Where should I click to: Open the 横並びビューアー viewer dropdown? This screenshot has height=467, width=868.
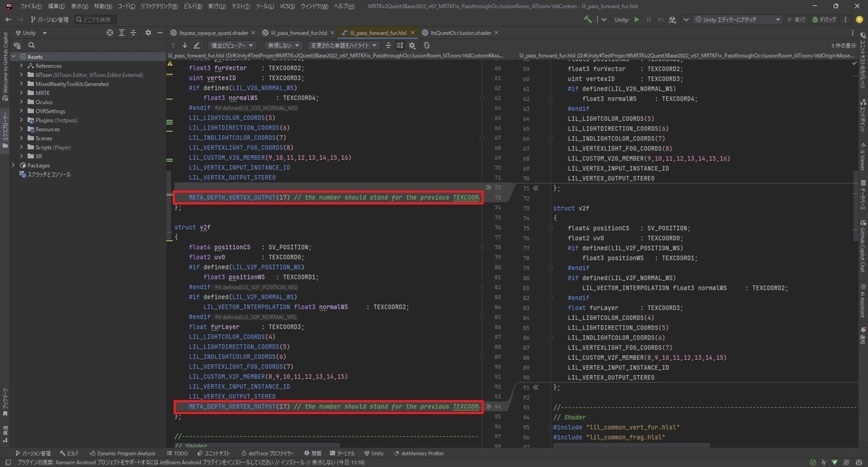pyautogui.click(x=233, y=45)
